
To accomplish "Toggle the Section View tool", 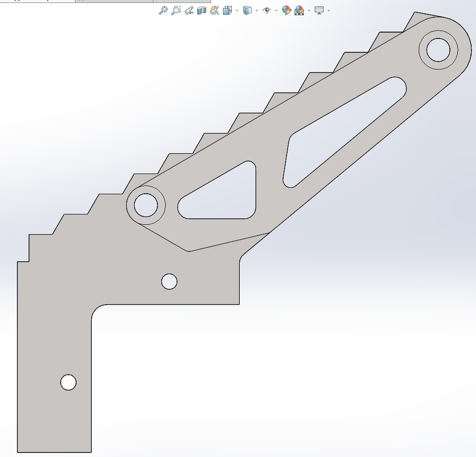I will (x=201, y=10).
